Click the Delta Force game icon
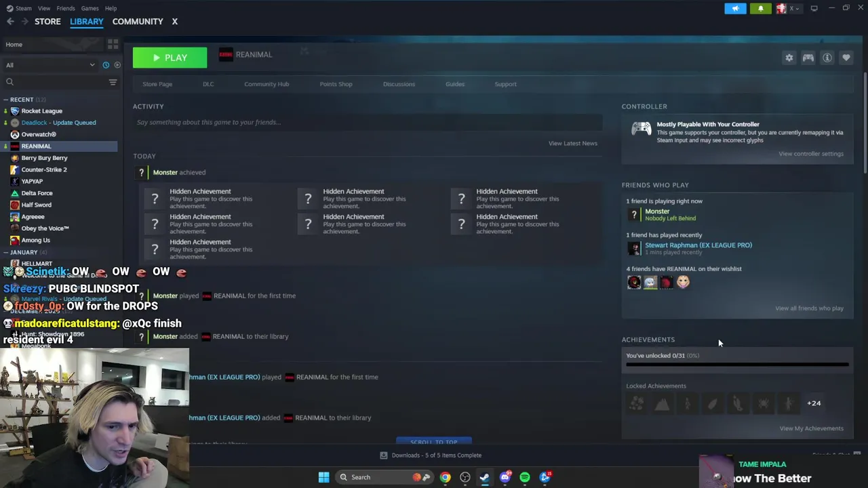Image resolution: width=868 pixels, height=488 pixels. pyautogui.click(x=15, y=193)
